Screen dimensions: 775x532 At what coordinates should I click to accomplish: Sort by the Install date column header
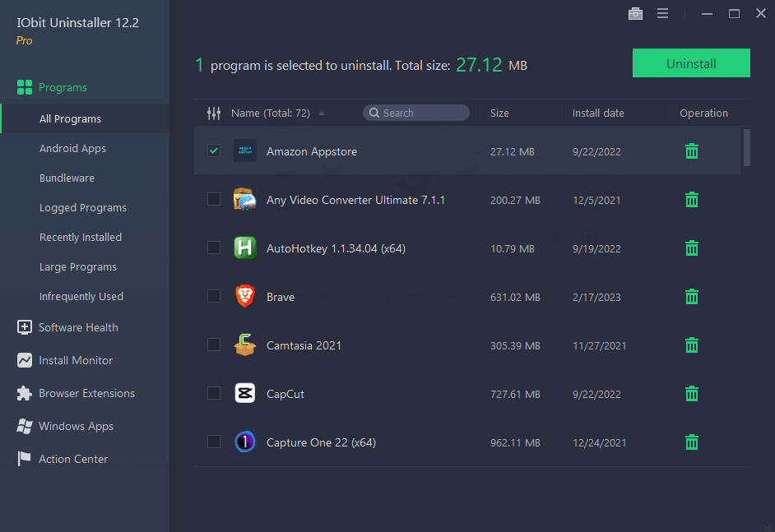tap(598, 113)
